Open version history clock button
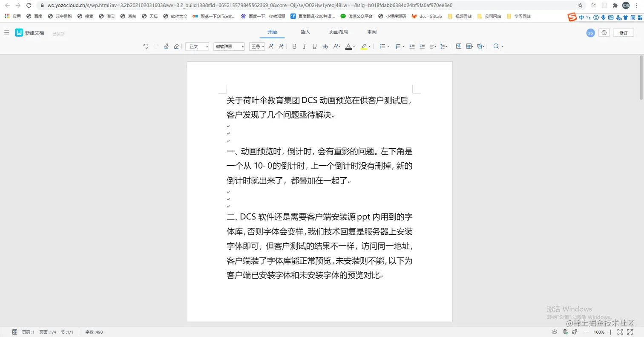This screenshot has width=644, height=337. (x=604, y=33)
